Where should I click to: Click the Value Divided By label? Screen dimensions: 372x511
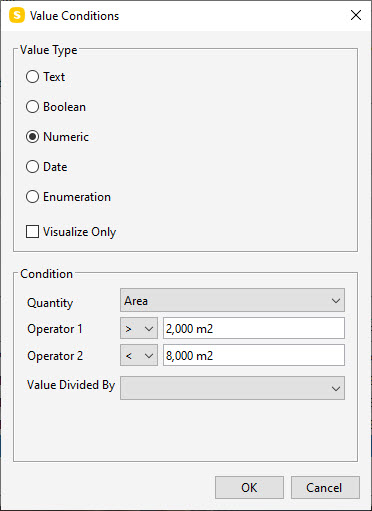tap(71, 385)
